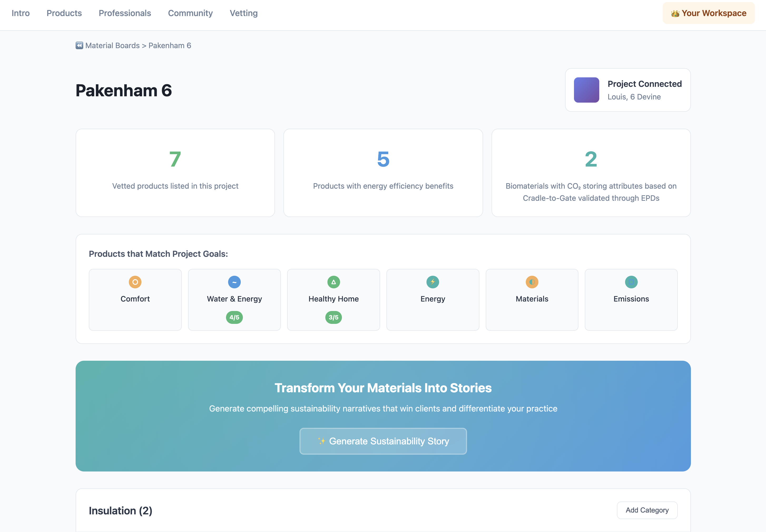This screenshot has width=766, height=532.
Task: Click the purple Project Connected swatch
Action: [586, 90]
